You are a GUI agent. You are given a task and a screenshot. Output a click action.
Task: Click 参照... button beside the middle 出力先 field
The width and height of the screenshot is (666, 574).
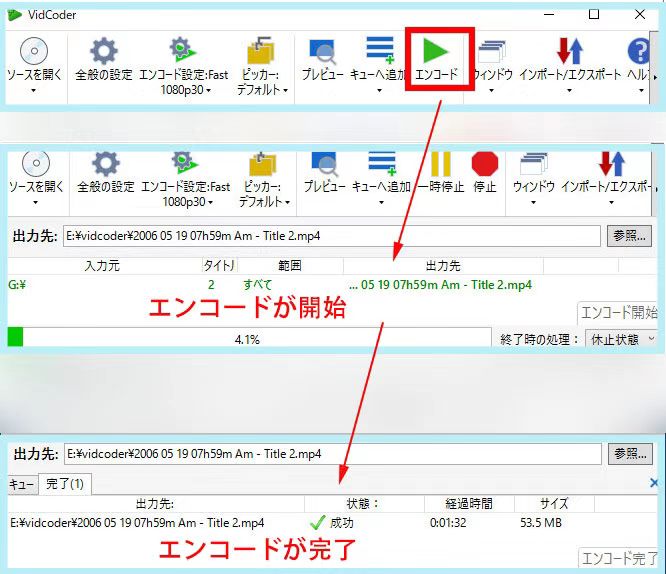tap(629, 235)
